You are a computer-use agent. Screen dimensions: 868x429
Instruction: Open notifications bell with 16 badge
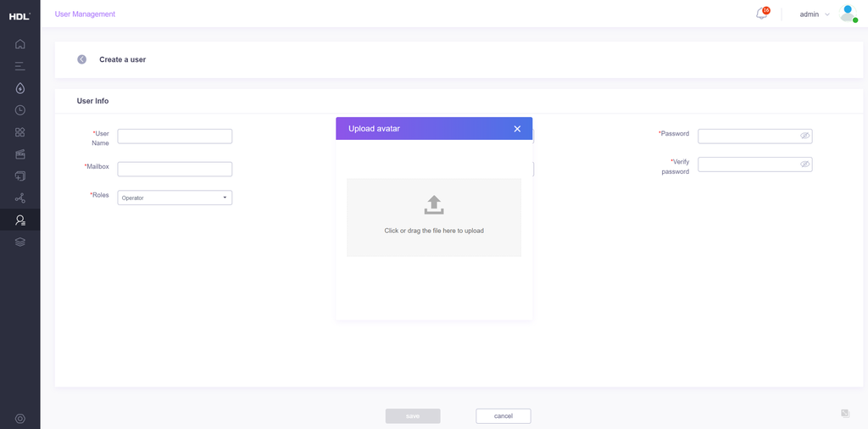click(x=762, y=14)
